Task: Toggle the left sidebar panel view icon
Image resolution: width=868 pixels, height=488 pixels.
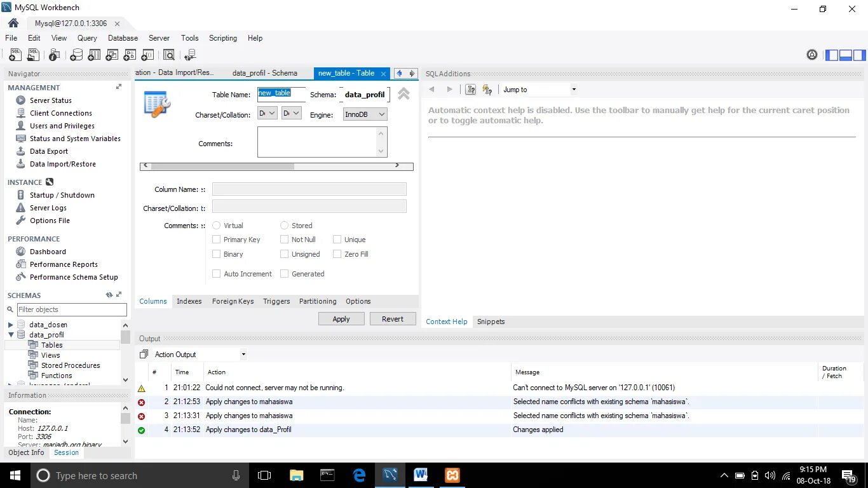Action: coord(831,55)
